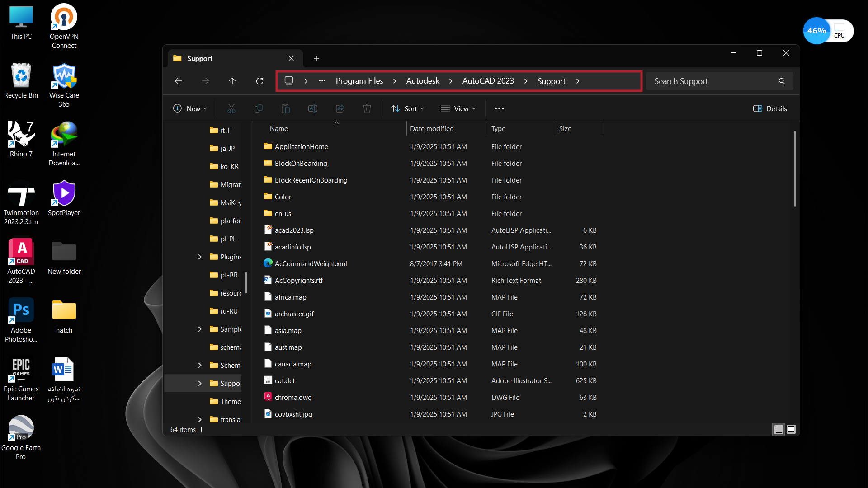The height and width of the screenshot is (488, 868).
Task: Open the See more options menu
Action: (x=499, y=108)
